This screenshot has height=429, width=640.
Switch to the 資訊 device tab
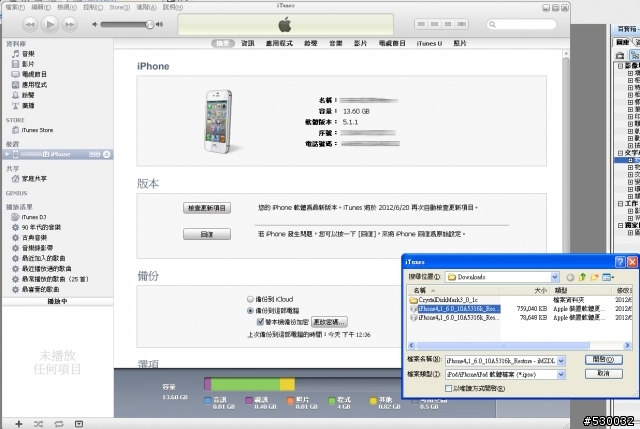click(248, 43)
